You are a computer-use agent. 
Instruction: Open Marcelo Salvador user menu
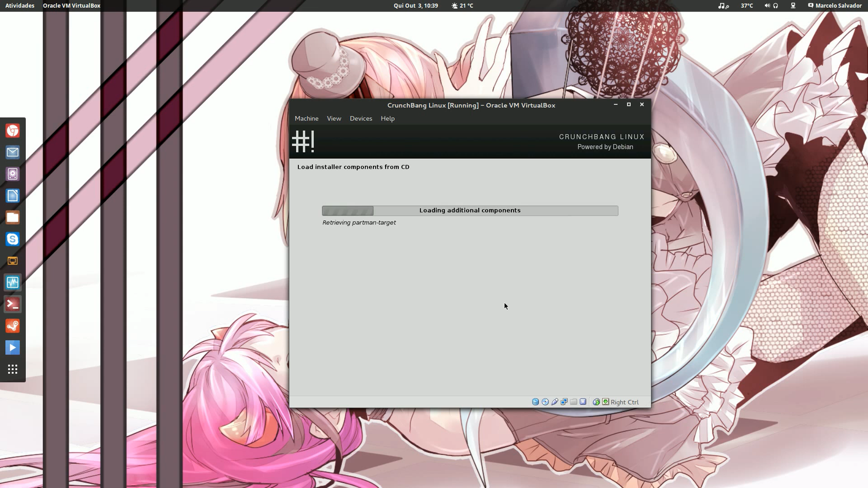click(835, 6)
